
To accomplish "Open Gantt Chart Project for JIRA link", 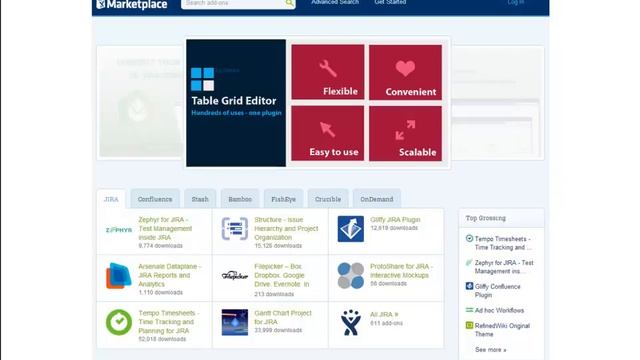I will 283,317.
